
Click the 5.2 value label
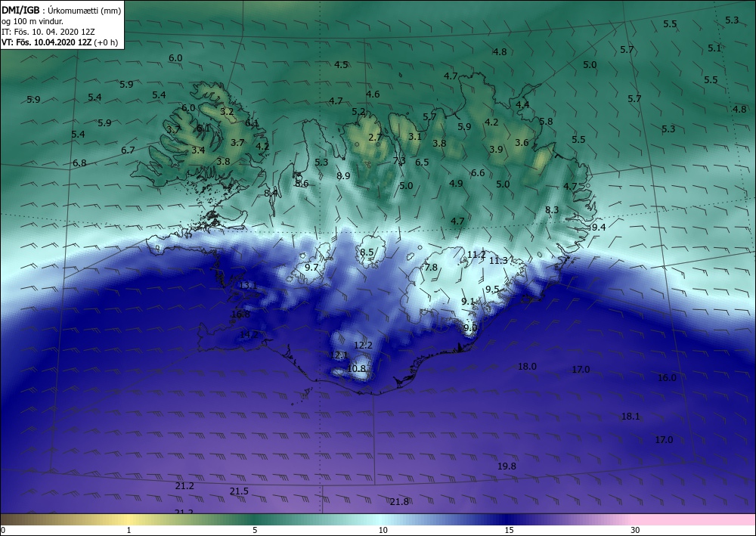pos(358,112)
